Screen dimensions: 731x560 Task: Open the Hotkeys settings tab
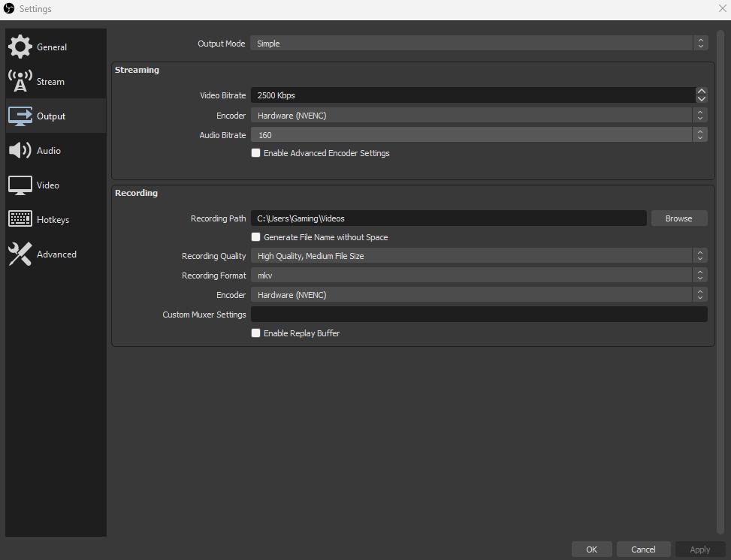pos(56,219)
